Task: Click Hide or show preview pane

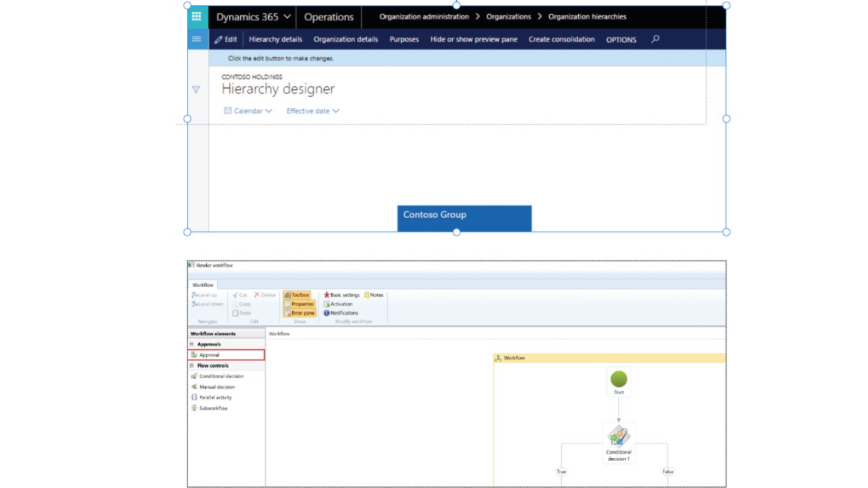Action: point(473,39)
